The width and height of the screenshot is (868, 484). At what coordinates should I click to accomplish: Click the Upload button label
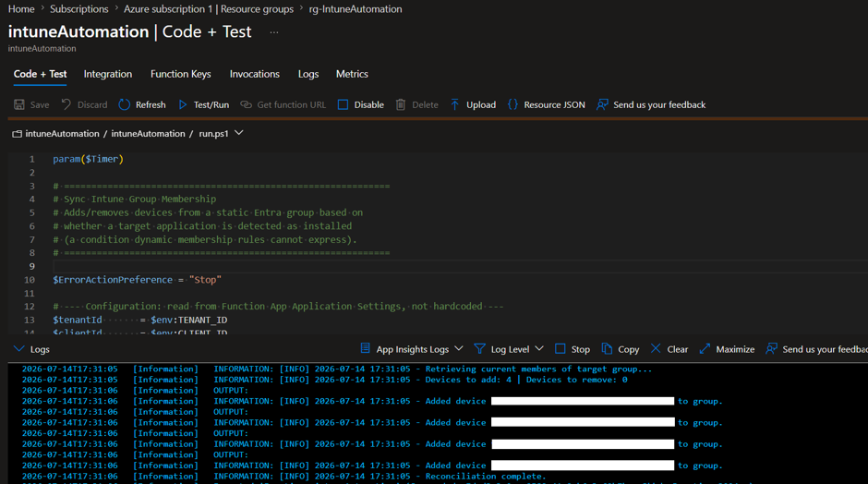(x=481, y=104)
